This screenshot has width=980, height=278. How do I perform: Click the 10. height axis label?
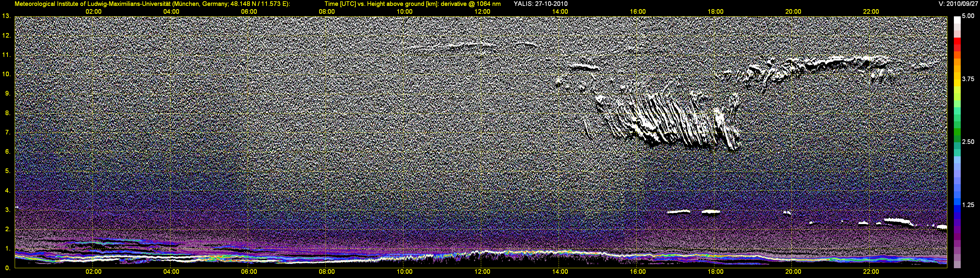click(6, 74)
